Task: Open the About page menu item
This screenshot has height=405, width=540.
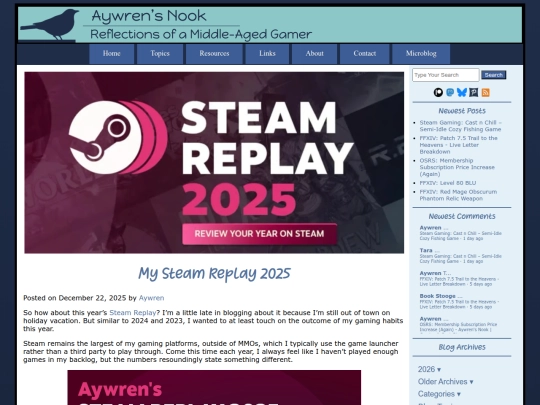Action: (314, 54)
